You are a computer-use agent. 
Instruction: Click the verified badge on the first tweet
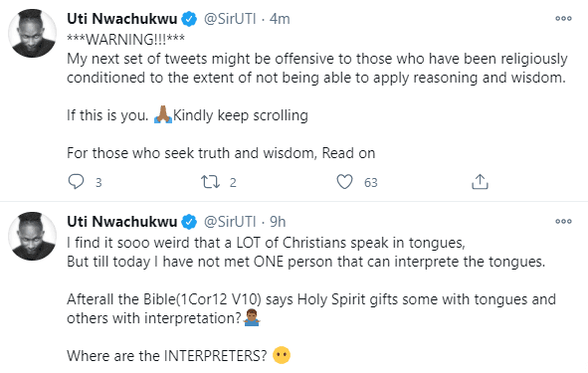[x=189, y=19]
